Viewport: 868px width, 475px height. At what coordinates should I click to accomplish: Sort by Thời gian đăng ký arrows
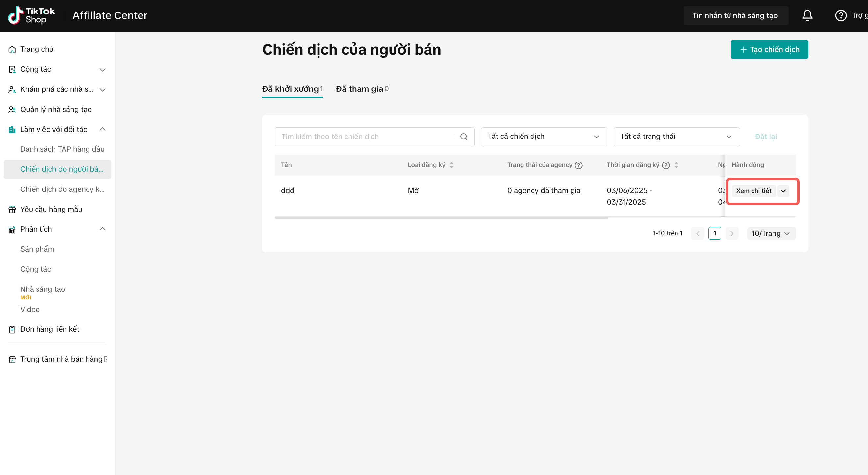coord(676,165)
